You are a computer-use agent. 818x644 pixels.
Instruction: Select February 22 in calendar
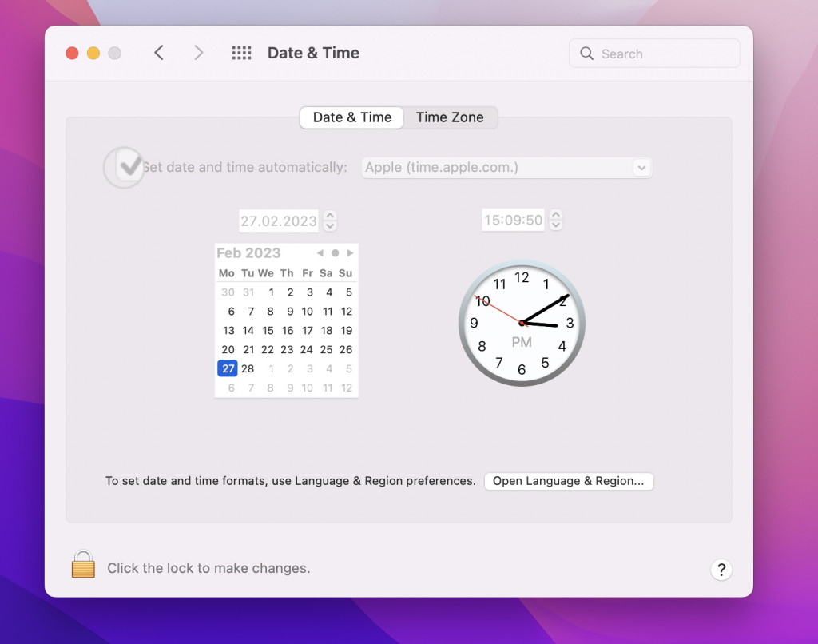point(267,350)
